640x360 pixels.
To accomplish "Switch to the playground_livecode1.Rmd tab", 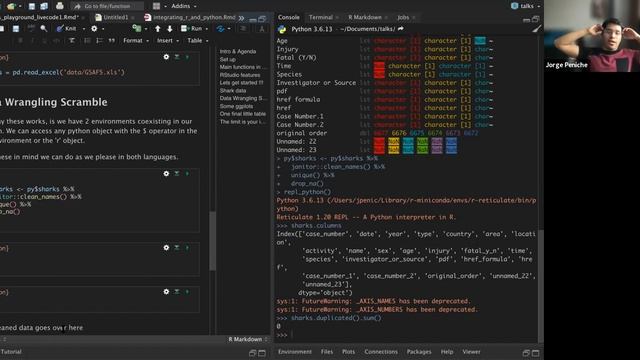I will (x=40, y=18).
